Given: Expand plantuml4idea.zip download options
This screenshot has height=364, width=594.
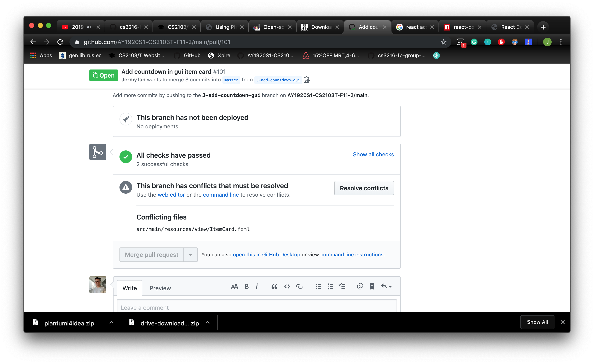Looking at the screenshot, I should [111, 322].
